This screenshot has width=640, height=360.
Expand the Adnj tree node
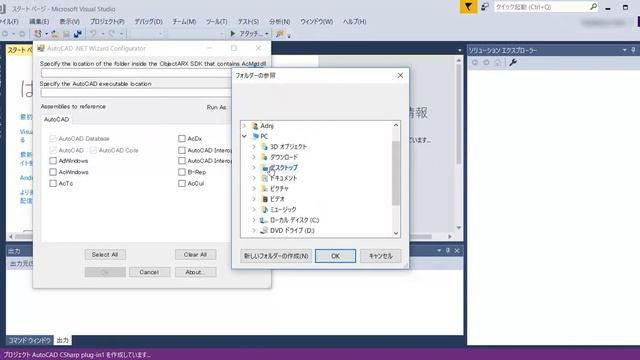[x=244, y=126]
